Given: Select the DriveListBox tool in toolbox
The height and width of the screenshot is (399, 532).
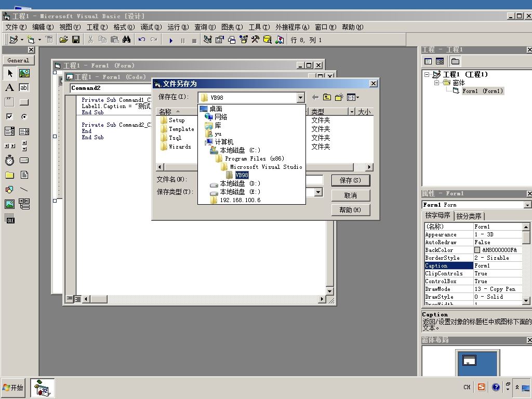Looking at the screenshot, I should [24, 160].
